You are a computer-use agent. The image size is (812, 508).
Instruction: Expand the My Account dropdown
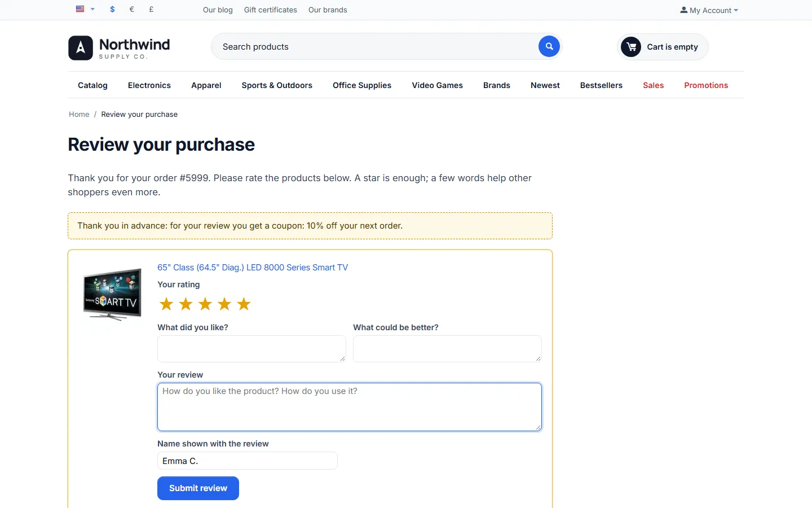pyautogui.click(x=709, y=10)
